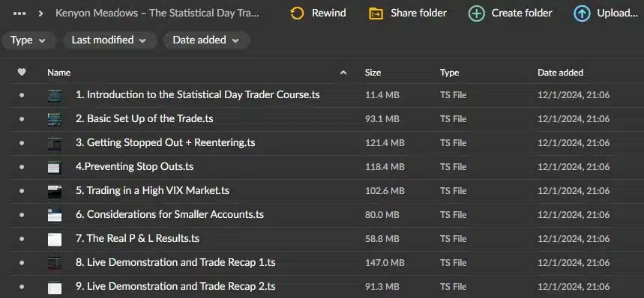Select '1. Introduction to the Statistical Day Trader Course.ts'
Viewport: 644px width, 298px height.
tap(198, 94)
